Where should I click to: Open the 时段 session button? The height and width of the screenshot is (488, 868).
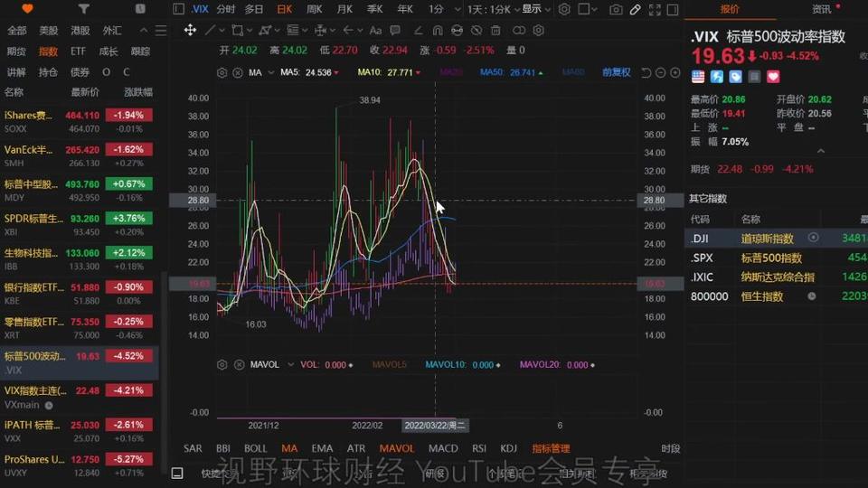click(670, 448)
